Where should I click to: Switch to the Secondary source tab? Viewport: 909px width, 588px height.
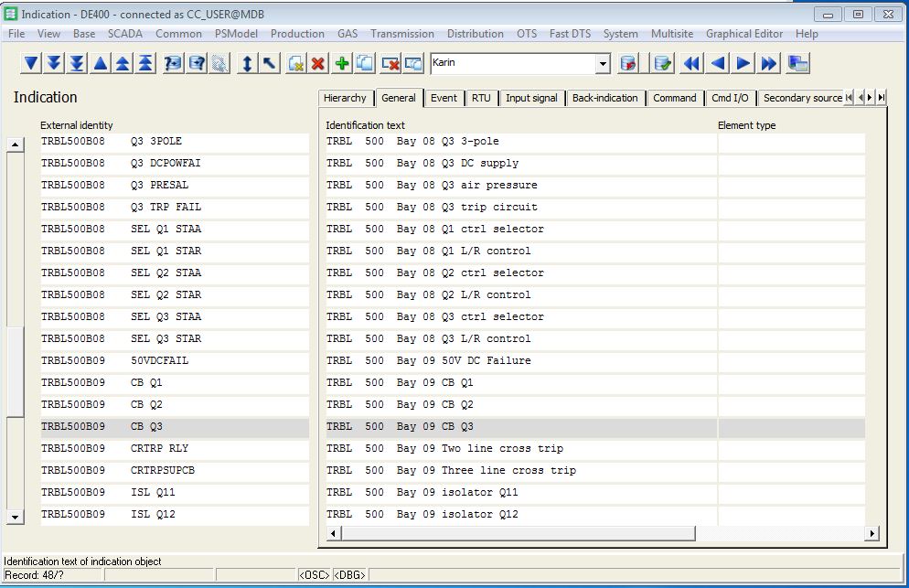(x=802, y=98)
